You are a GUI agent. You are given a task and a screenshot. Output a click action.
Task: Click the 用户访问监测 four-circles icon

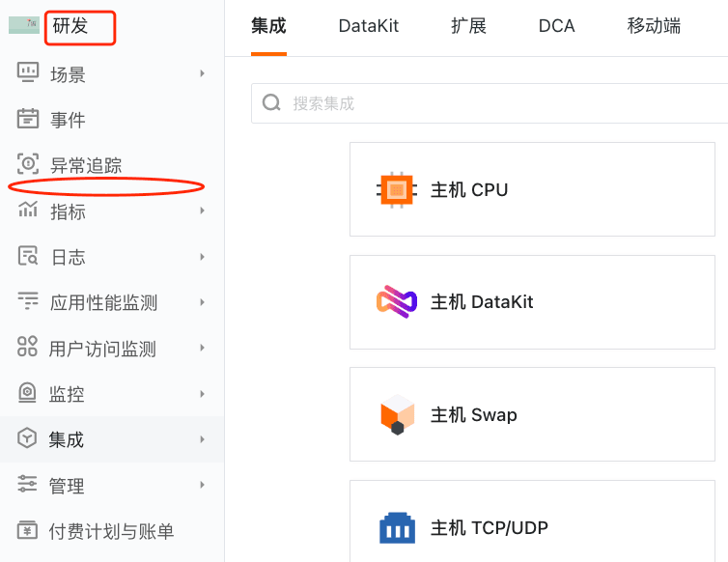coord(27,347)
